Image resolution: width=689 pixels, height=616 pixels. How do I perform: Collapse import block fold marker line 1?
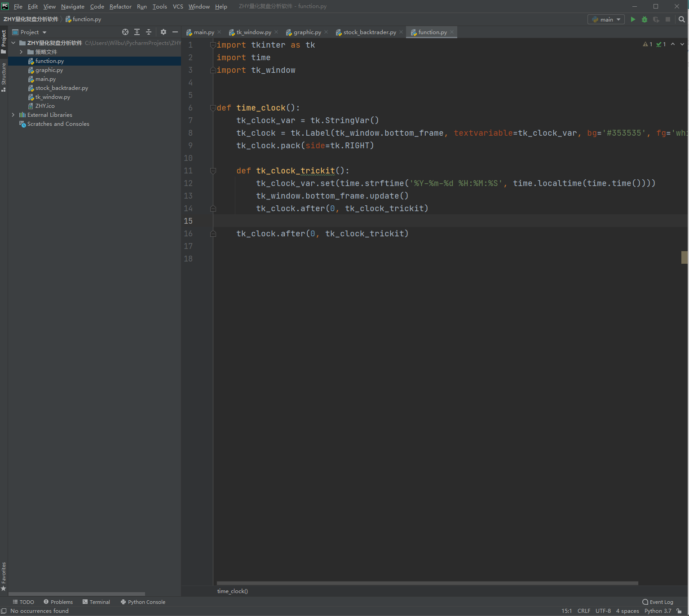point(213,44)
